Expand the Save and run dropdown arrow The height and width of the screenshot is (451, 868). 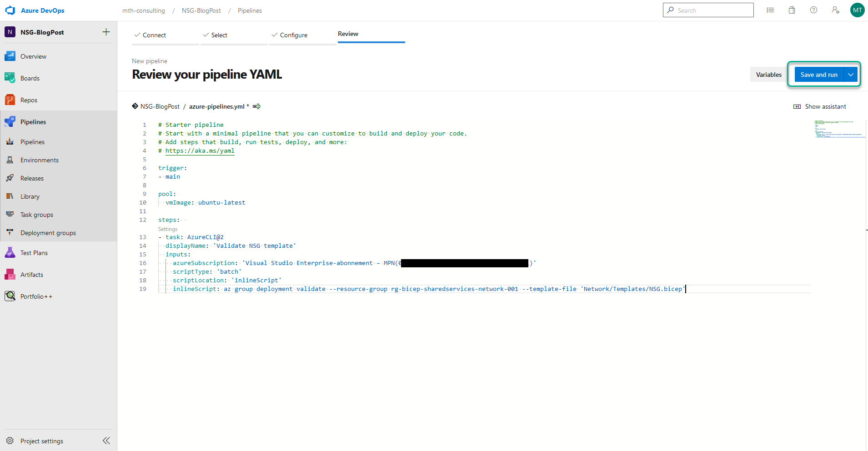click(851, 75)
